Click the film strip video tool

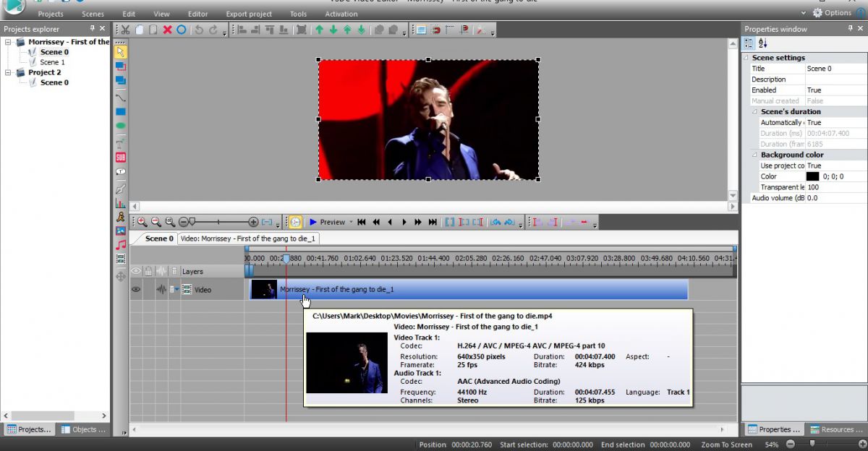pyautogui.click(x=121, y=259)
